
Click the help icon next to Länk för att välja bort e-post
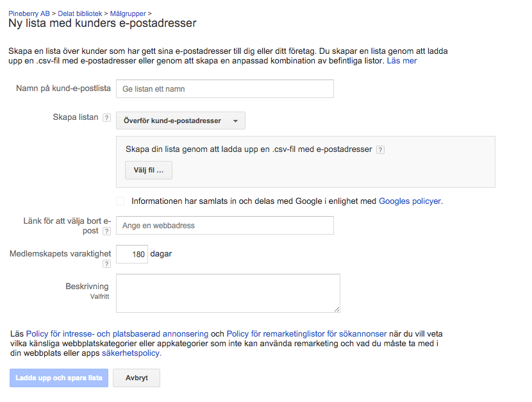pos(106,231)
